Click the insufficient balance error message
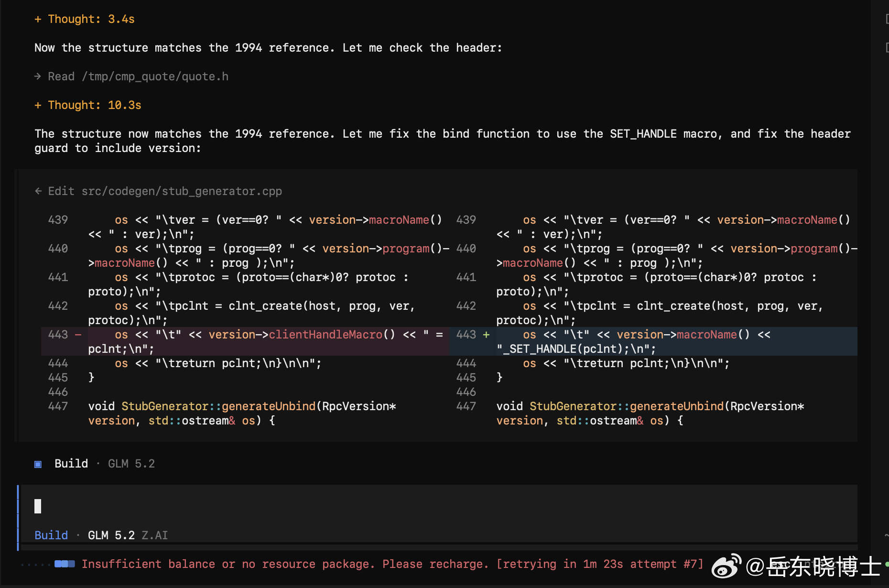This screenshot has width=889, height=588. (285, 564)
